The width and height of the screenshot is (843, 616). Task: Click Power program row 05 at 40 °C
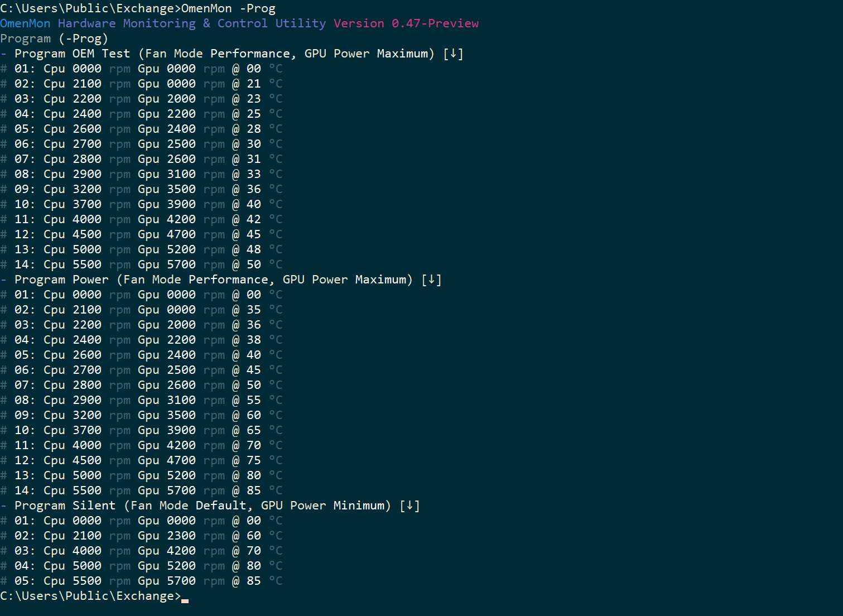[141, 355]
